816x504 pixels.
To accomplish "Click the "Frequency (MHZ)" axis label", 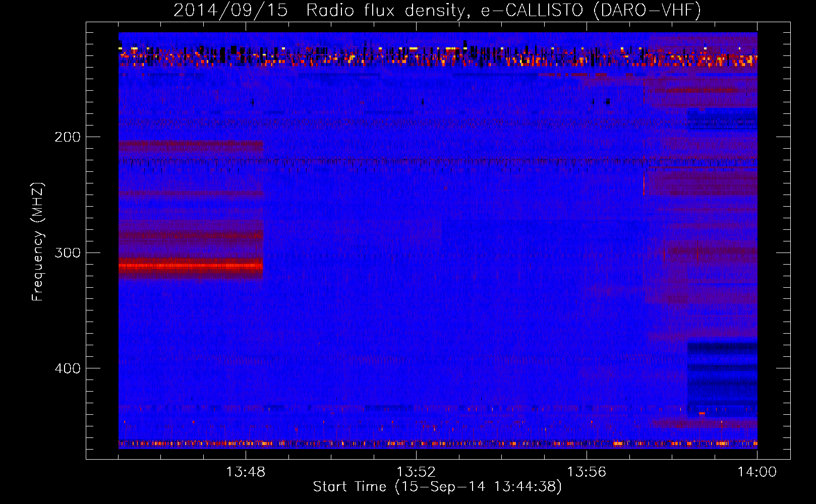I will pos(38,242).
